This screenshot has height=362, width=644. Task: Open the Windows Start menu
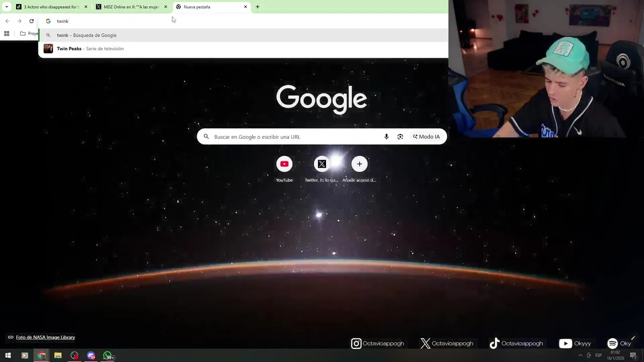coord(8,356)
